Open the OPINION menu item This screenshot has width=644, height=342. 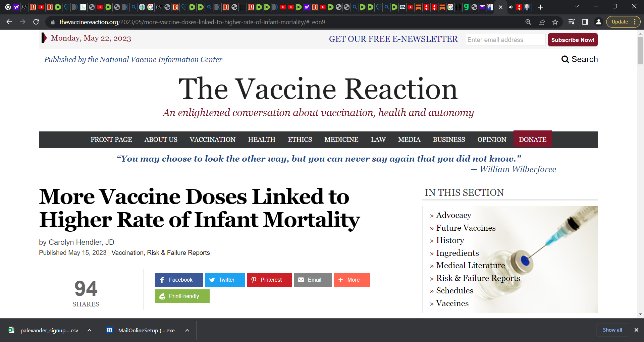tap(492, 139)
